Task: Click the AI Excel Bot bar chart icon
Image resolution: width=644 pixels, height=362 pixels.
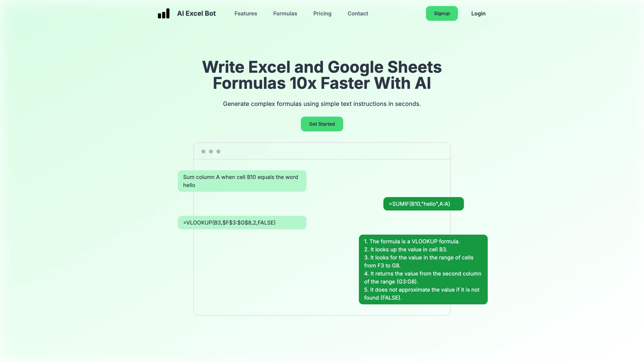Action: (164, 13)
